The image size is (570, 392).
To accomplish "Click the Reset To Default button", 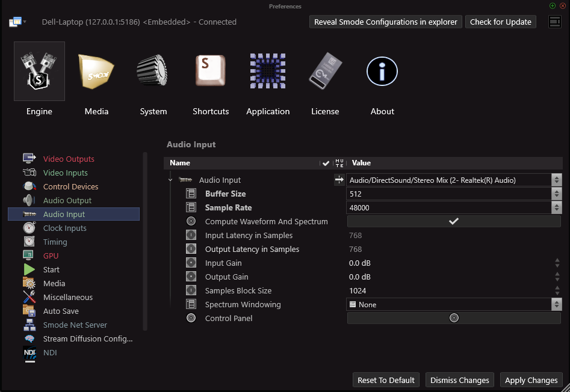I will pos(386,380).
